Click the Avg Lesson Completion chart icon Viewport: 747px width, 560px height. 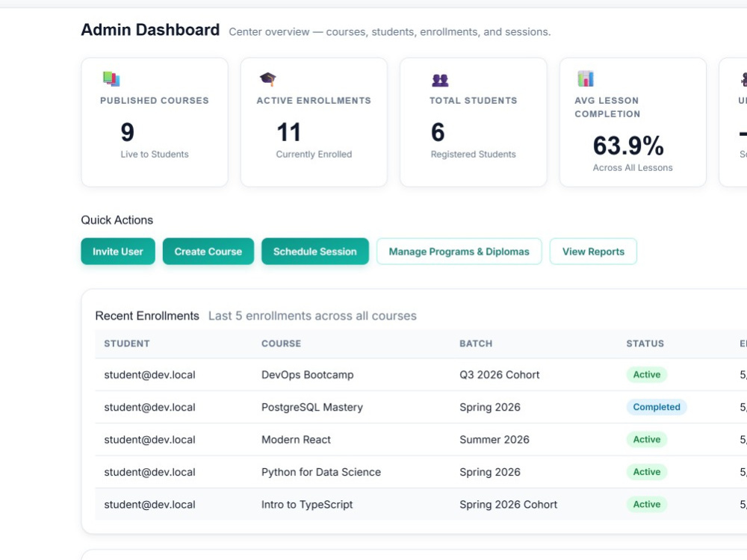[586, 78]
